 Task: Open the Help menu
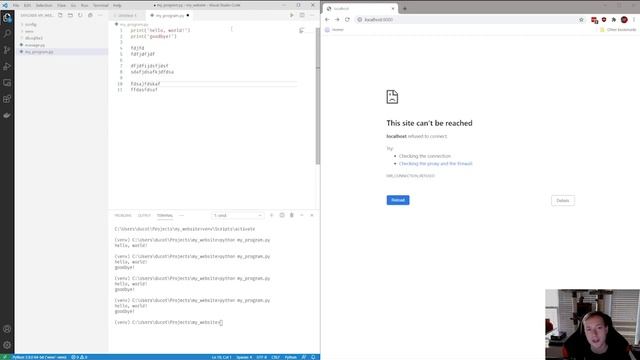point(117,5)
